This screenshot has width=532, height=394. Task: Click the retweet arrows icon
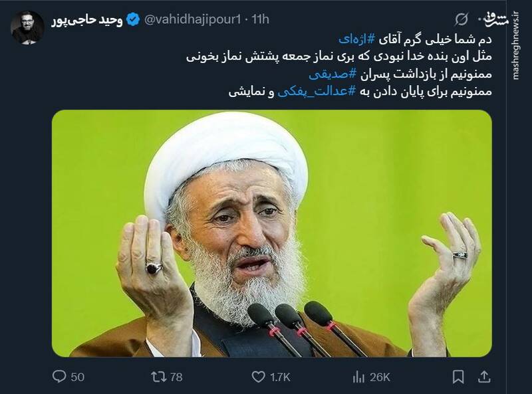click(x=158, y=376)
